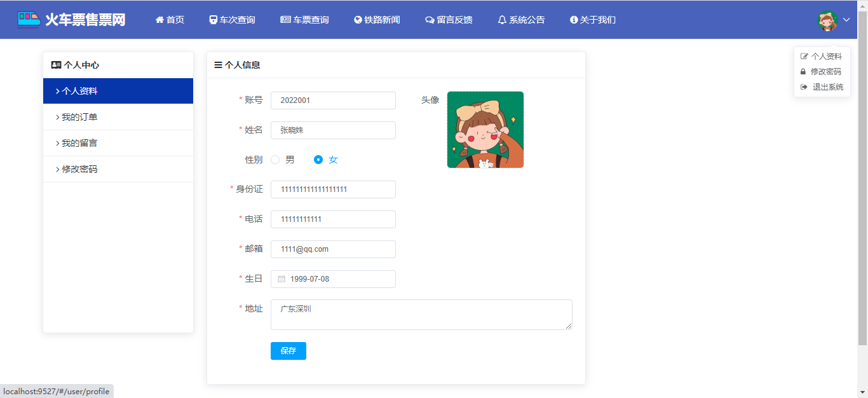The width and height of the screenshot is (868, 398).
Task: Click the scrollbar down arrow
Action: point(862,392)
